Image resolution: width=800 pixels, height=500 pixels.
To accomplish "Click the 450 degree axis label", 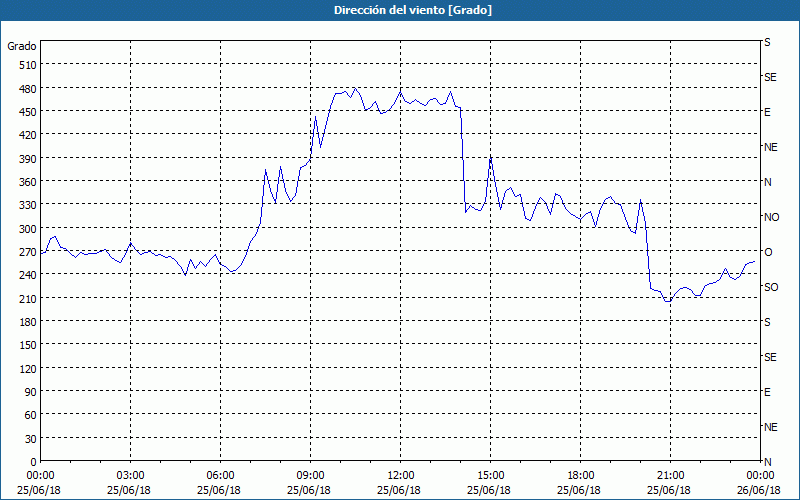I will tap(29, 112).
